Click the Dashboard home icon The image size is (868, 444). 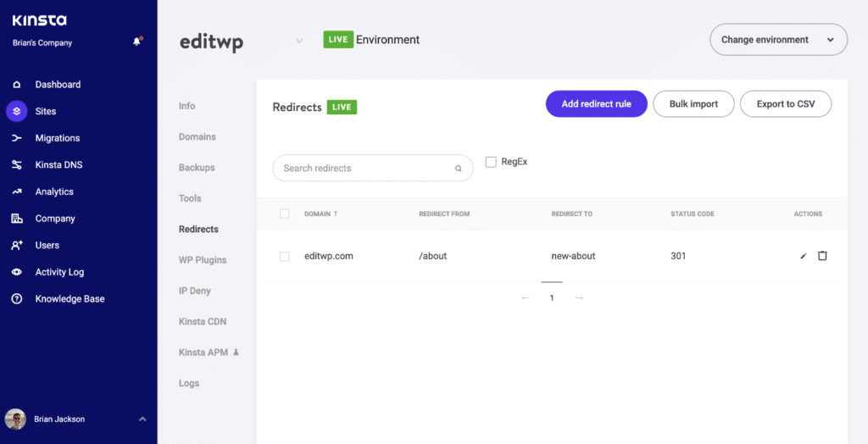click(x=17, y=85)
